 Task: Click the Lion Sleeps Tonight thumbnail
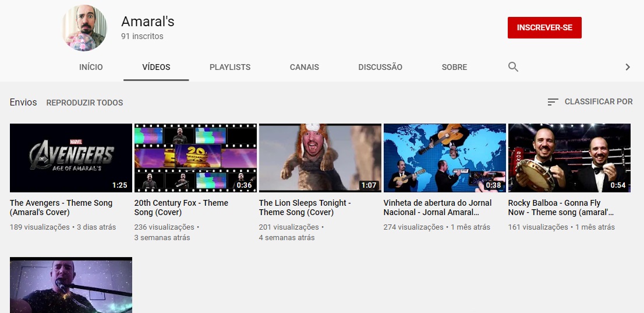pyautogui.click(x=320, y=157)
